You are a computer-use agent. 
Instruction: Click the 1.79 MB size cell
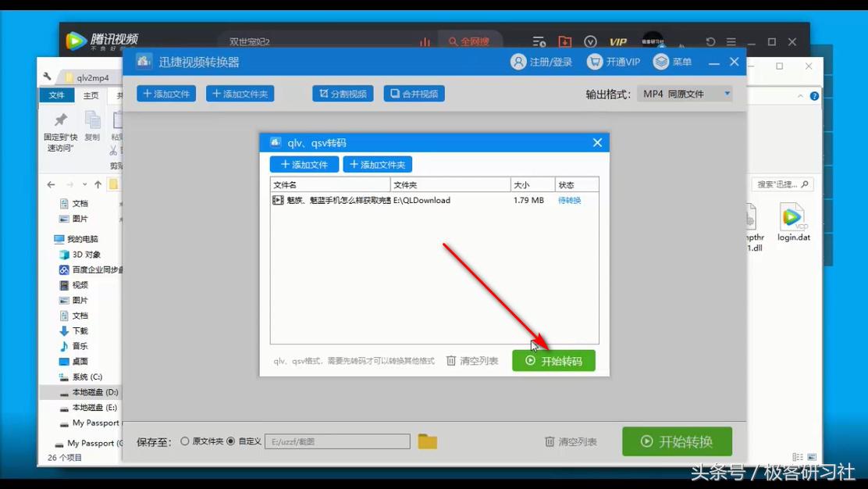528,201
